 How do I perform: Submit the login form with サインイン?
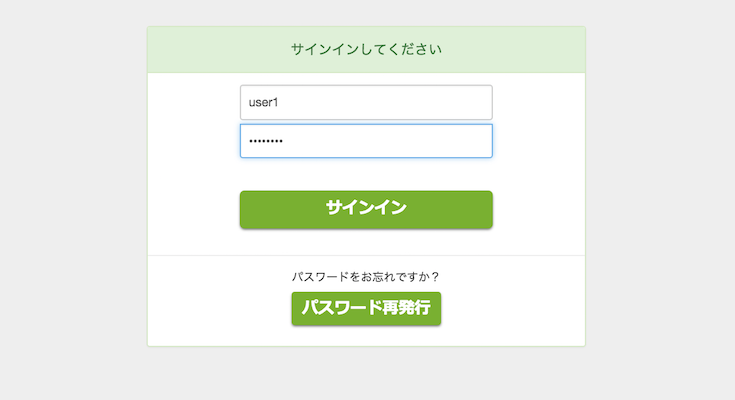(366, 209)
